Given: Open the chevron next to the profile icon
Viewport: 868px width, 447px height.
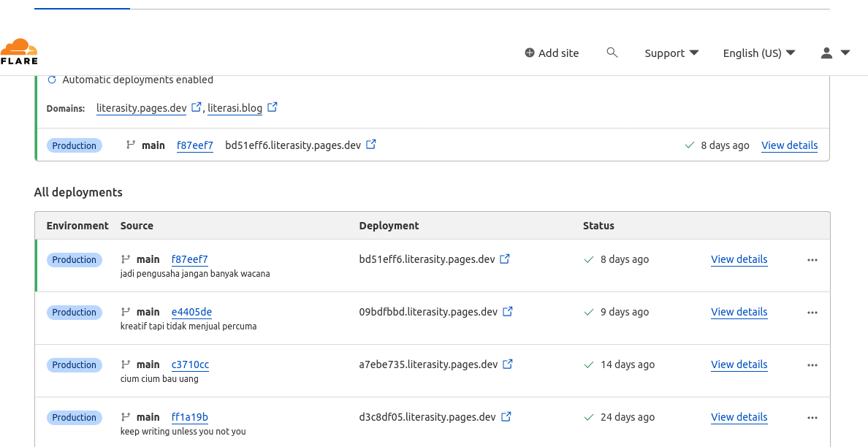Looking at the screenshot, I should coord(845,53).
